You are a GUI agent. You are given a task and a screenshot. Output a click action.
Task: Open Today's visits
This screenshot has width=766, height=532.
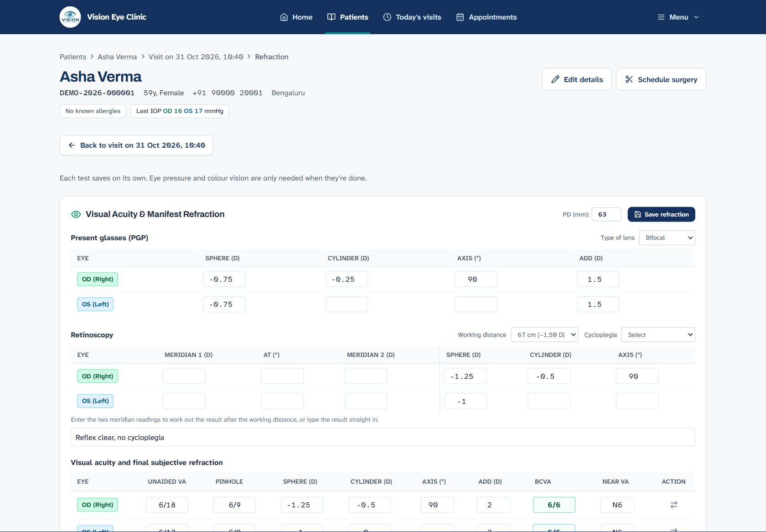(412, 17)
